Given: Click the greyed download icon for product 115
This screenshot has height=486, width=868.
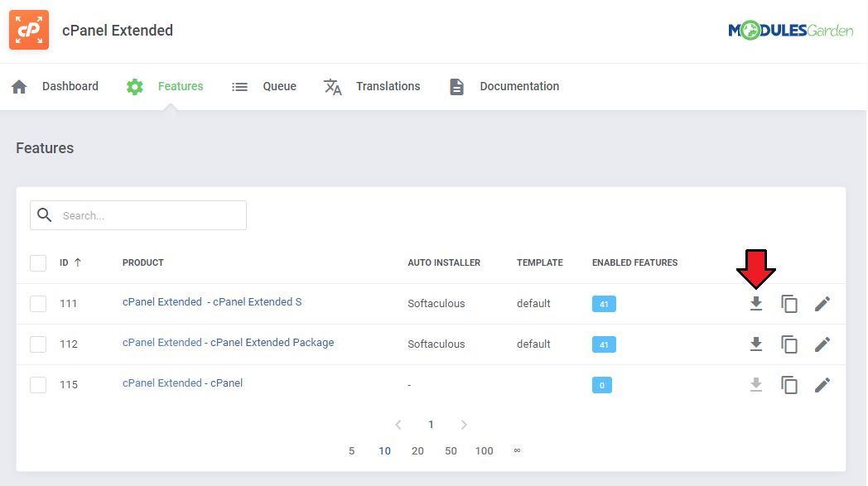Looking at the screenshot, I should (x=756, y=385).
